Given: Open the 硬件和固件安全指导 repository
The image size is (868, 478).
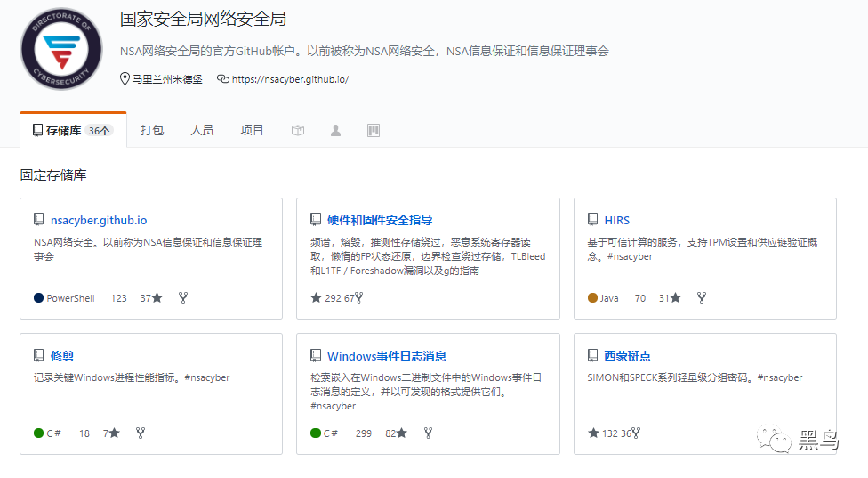Looking at the screenshot, I should coord(380,220).
